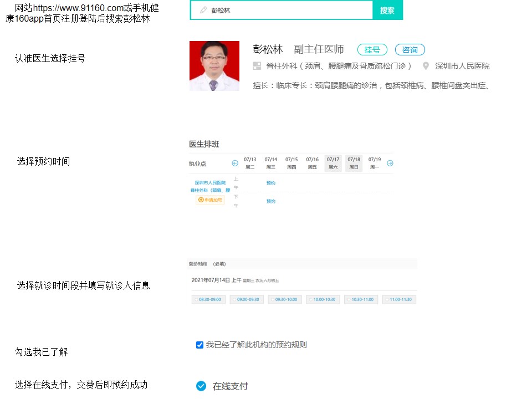The width and height of the screenshot is (532, 399).
Task: Open 深圳市人民医院 practice location link
Action: [x=210, y=183]
